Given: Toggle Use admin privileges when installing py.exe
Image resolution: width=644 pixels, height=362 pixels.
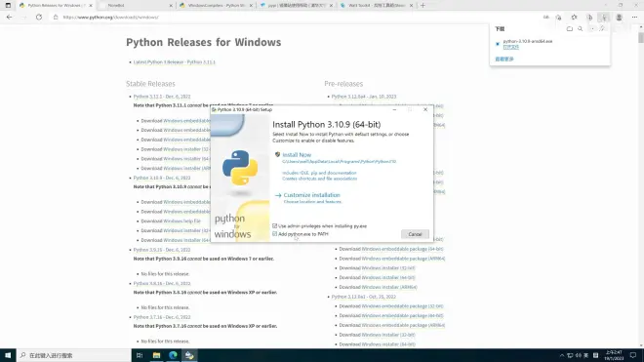Looking at the screenshot, I should (274, 225).
